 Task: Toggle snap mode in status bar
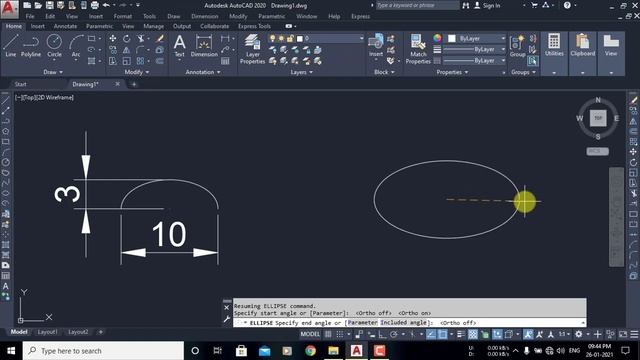340,334
